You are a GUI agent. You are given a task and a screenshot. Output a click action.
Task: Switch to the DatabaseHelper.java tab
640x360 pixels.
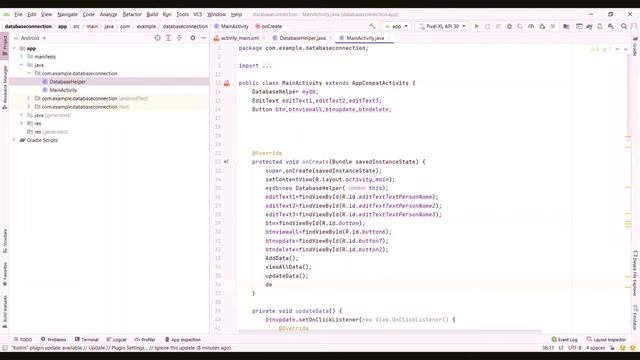(x=302, y=38)
